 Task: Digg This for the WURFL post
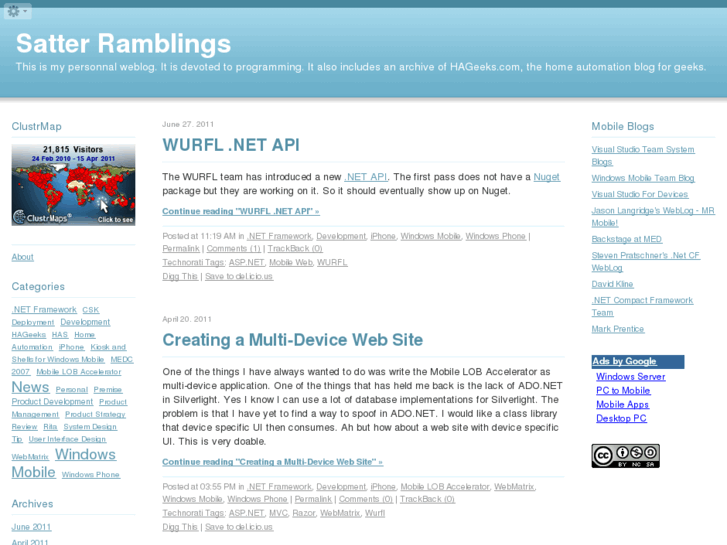coord(180,276)
